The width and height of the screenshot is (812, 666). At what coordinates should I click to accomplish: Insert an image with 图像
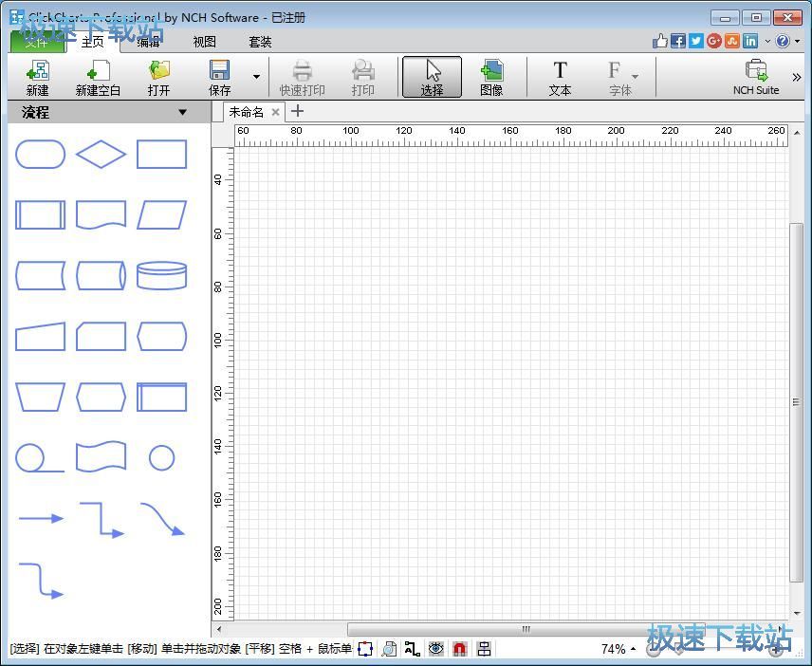click(491, 78)
